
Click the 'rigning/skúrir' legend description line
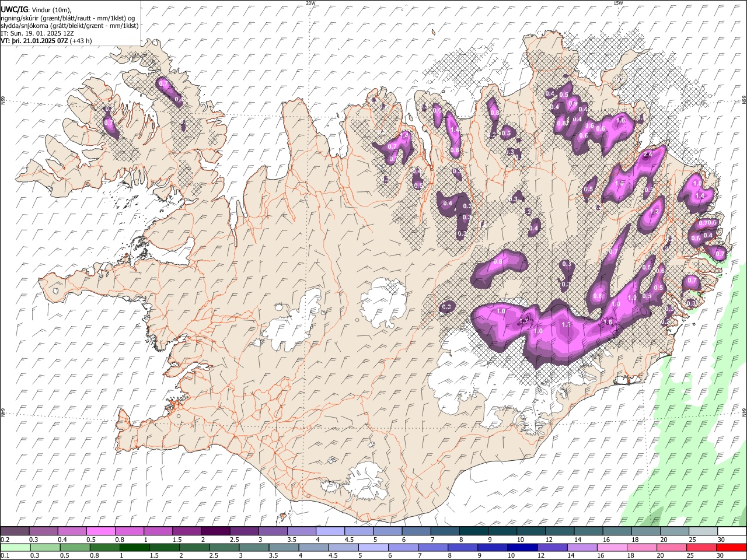click(x=67, y=17)
